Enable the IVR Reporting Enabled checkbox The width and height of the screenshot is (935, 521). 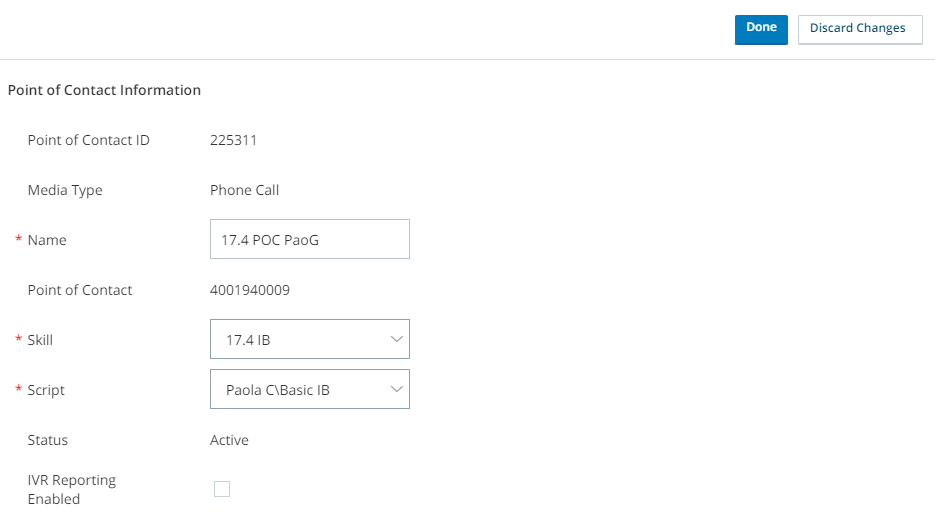(222, 489)
